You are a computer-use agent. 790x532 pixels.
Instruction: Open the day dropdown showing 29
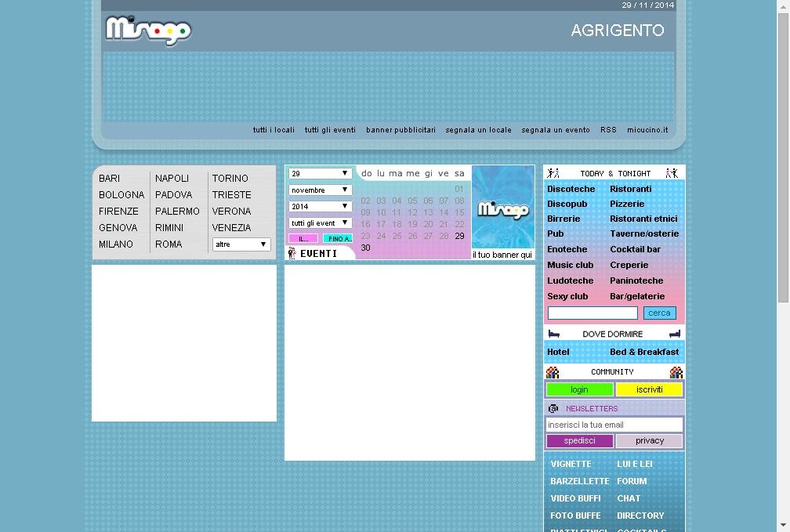pyautogui.click(x=320, y=173)
